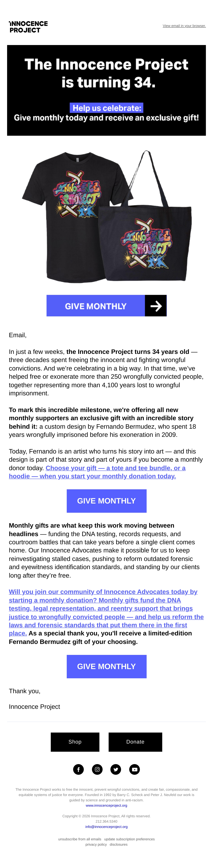Visit www.innocenceproject.org link
This screenshot has width=213, height=868.
tap(106, 805)
